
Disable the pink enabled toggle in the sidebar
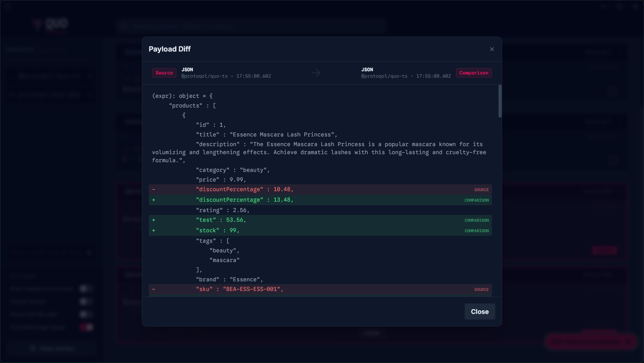(x=86, y=327)
